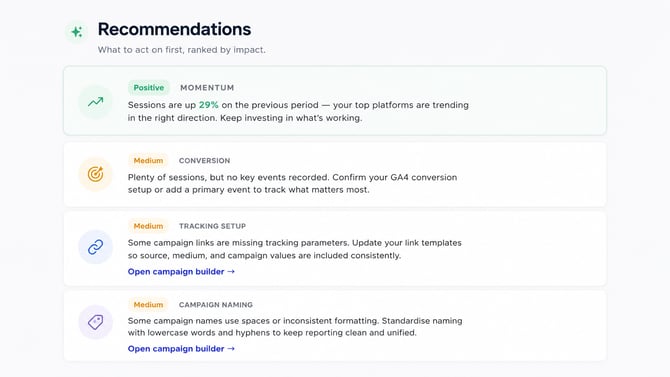Click the Medium badge on Campaign Naming card

tap(148, 305)
